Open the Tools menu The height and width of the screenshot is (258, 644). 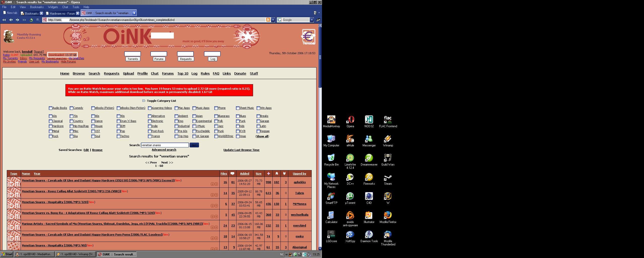pos(75,7)
